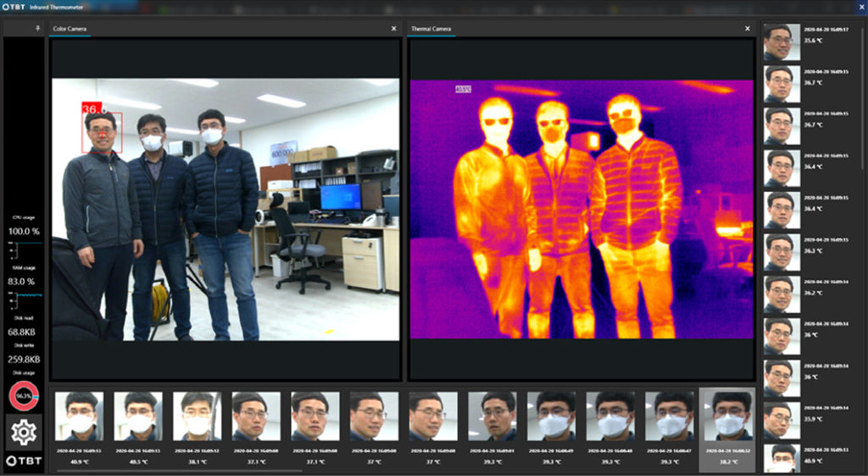Select the 38.1 ℃ face thumbnail
Viewport: 868px width, 476px height.
coord(197,416)
